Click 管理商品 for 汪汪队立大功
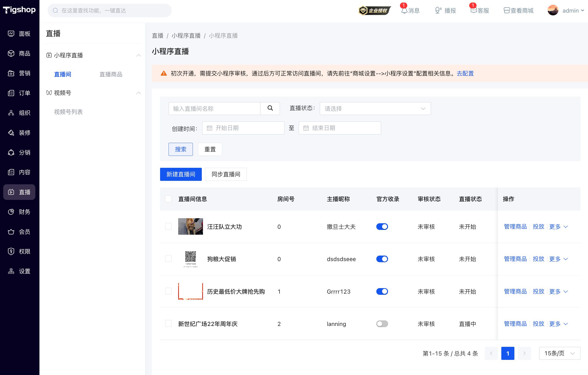The height and width of the screenshot is (375, 588). point(515,226)
